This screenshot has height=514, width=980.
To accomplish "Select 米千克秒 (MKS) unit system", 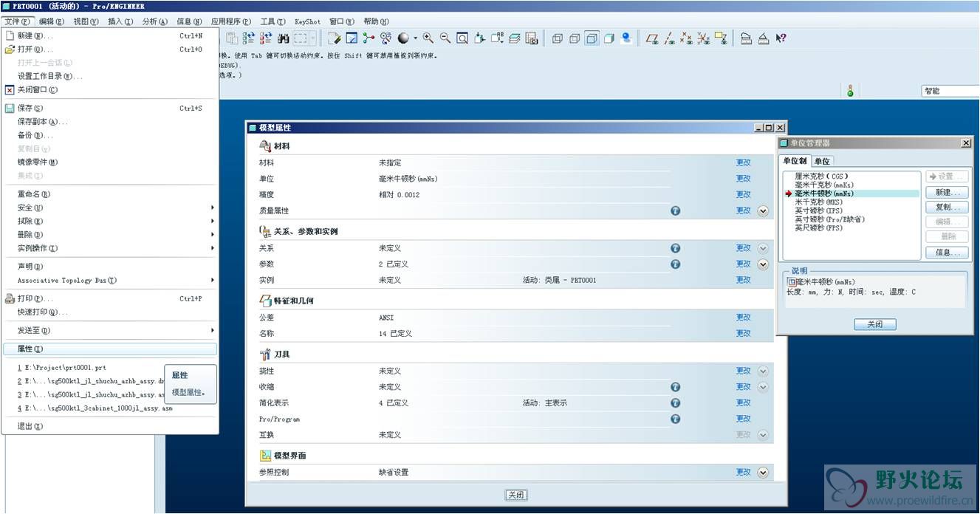I will pyautogui.click(x=818, y=202).
